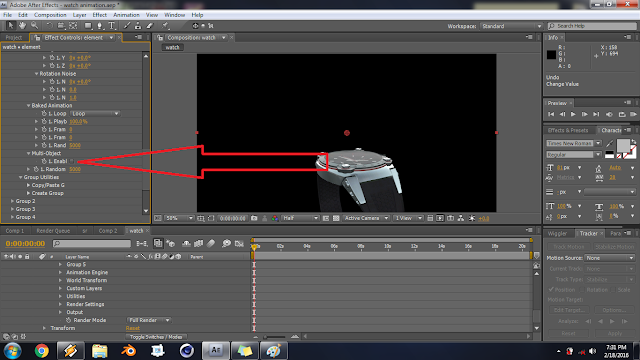
Task: Click current time indicator on ruler
Action: (254, 247)
